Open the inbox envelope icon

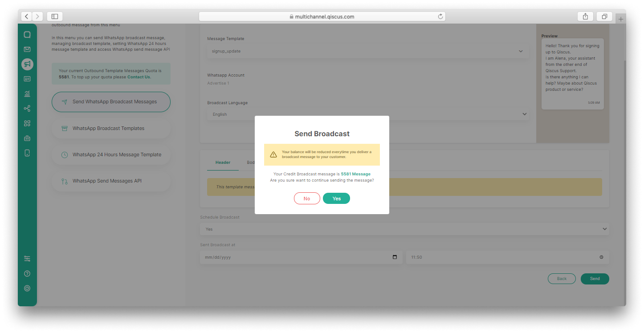[x=27, y=49]
